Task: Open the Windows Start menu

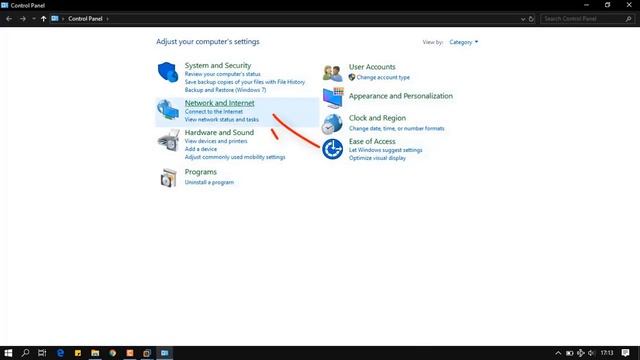Action: [8, 353]
